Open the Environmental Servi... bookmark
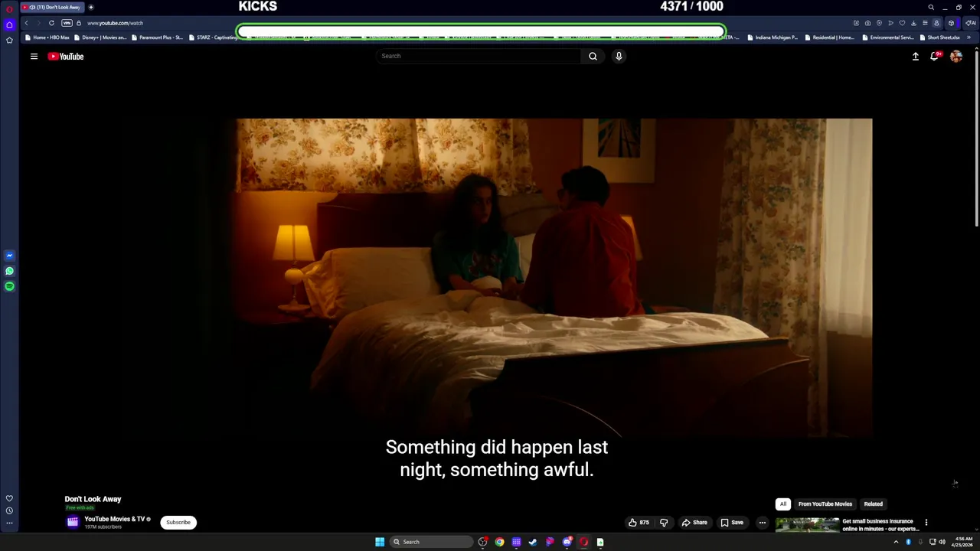Image resolution: width=980 pixels, height=551 pixels. click(x=887, y=37)
